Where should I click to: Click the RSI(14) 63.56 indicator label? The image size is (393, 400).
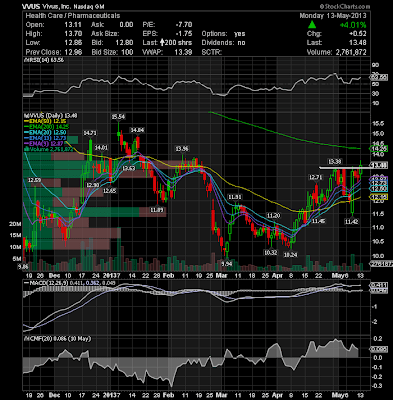click(x=44, y=60)
